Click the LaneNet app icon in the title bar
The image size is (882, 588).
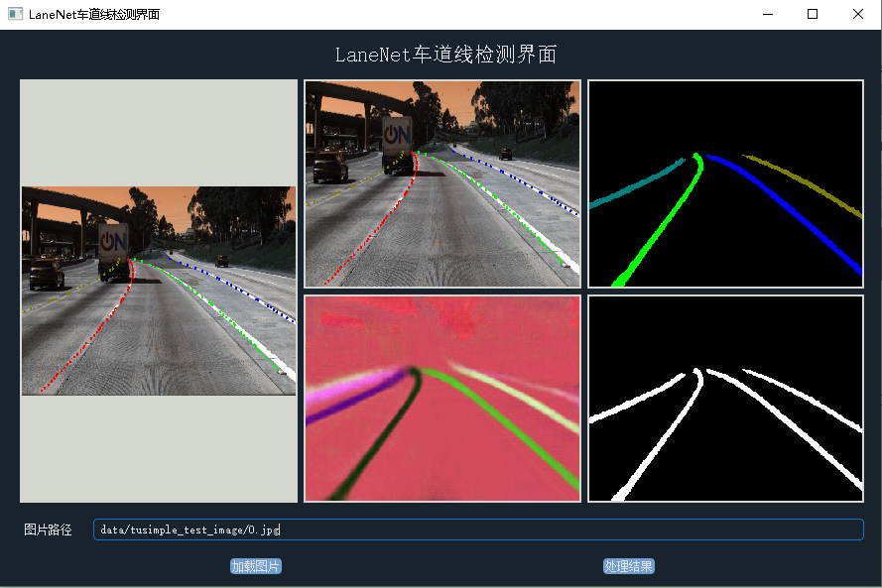pos(13,14)
